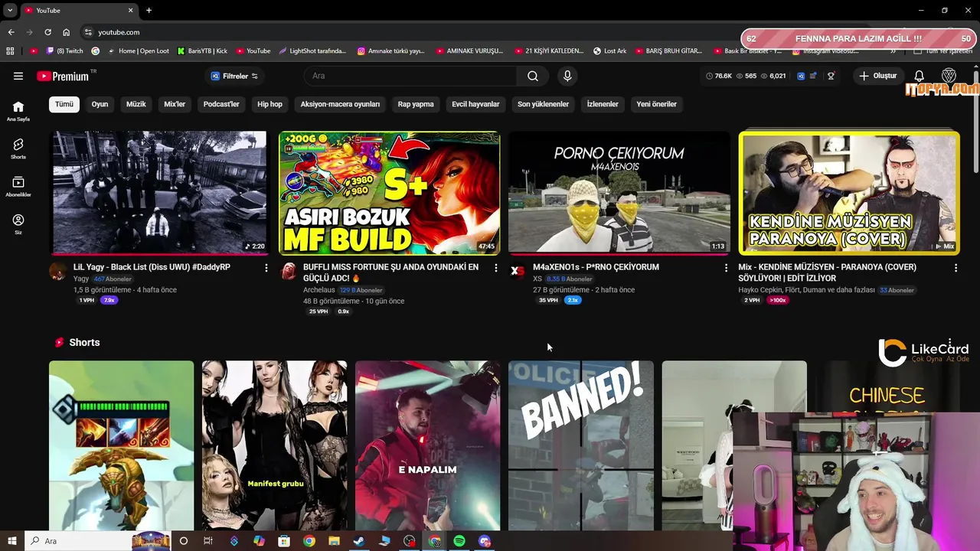This screenshot has height=551, width=980.
Task: Open the options menu for Miss Fortune video
Action: tap(496, 268)
